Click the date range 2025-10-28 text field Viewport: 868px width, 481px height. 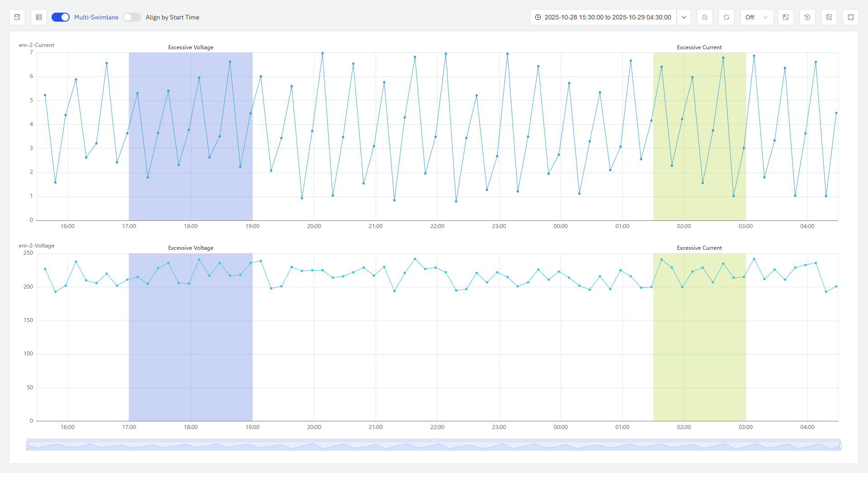(608, 17)
